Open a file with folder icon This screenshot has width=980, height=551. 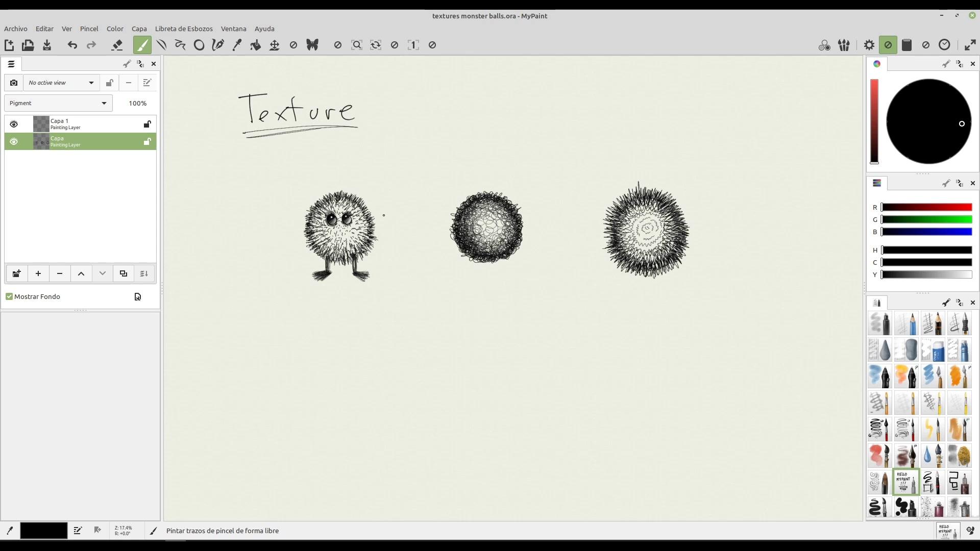click(28, 45)
